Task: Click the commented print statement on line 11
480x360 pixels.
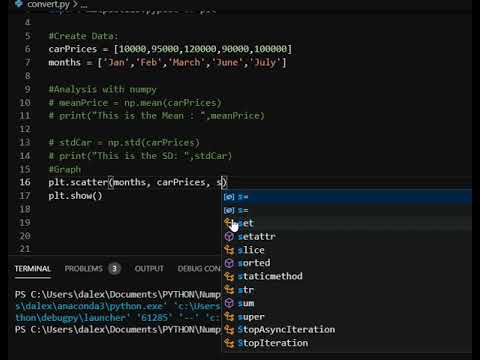Action: [x=156, y=116]
